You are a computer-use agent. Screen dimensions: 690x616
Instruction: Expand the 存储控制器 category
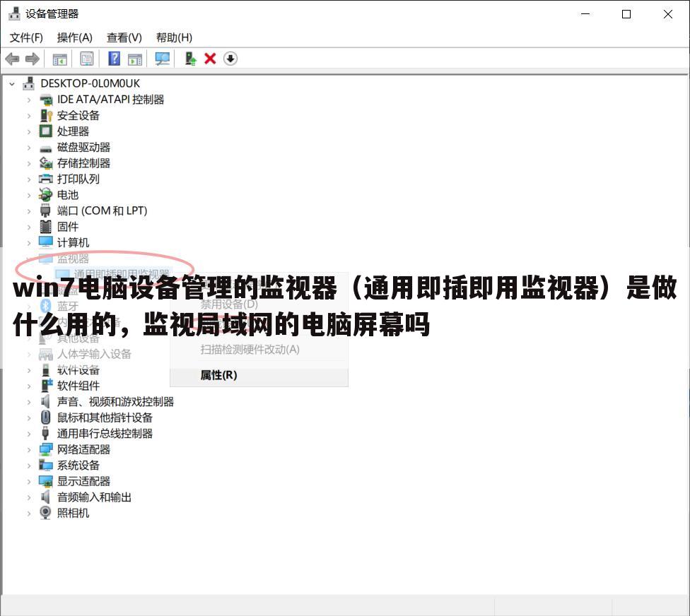tap(29, 163)
